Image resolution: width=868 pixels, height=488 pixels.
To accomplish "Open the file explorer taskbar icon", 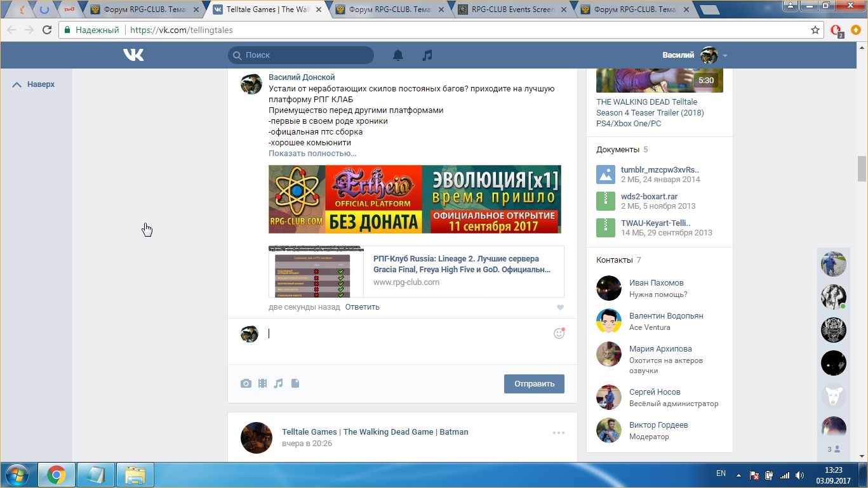I will 135,475.
